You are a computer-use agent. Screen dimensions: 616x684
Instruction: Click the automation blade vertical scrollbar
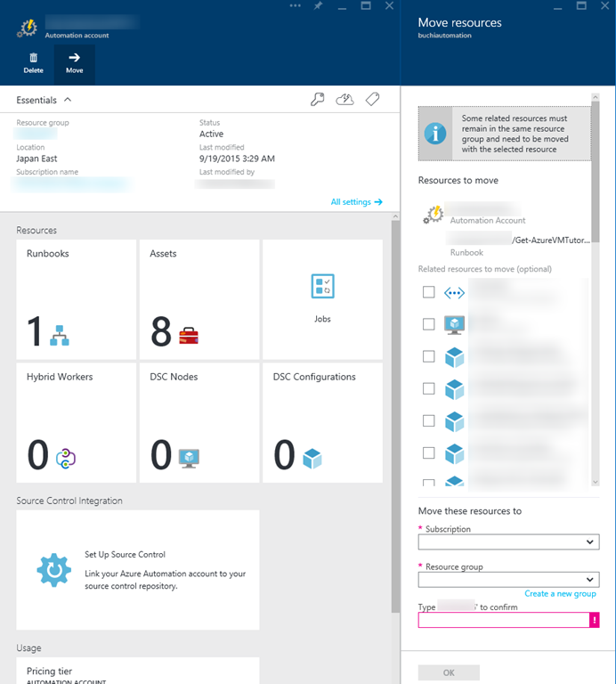(x=395, y=417)
